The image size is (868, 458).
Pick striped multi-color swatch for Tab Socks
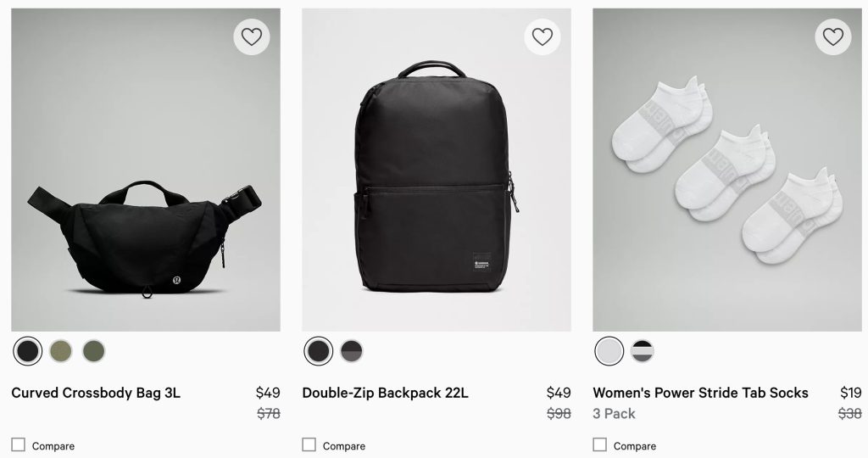643,350
